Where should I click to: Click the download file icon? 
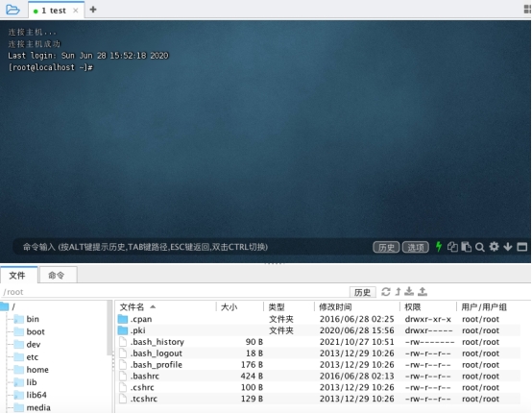tap(409, 291)
